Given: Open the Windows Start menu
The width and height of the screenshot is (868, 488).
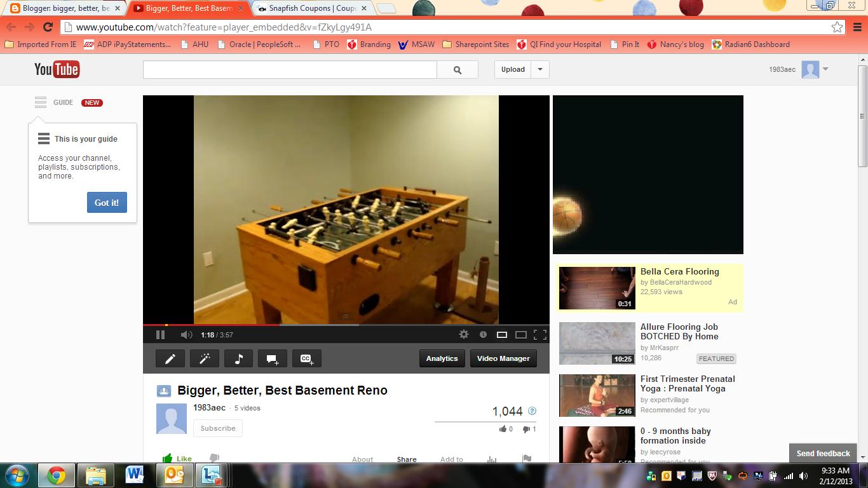Looking at the screenshot, I should pyautogui.click(x=17, y=475).
